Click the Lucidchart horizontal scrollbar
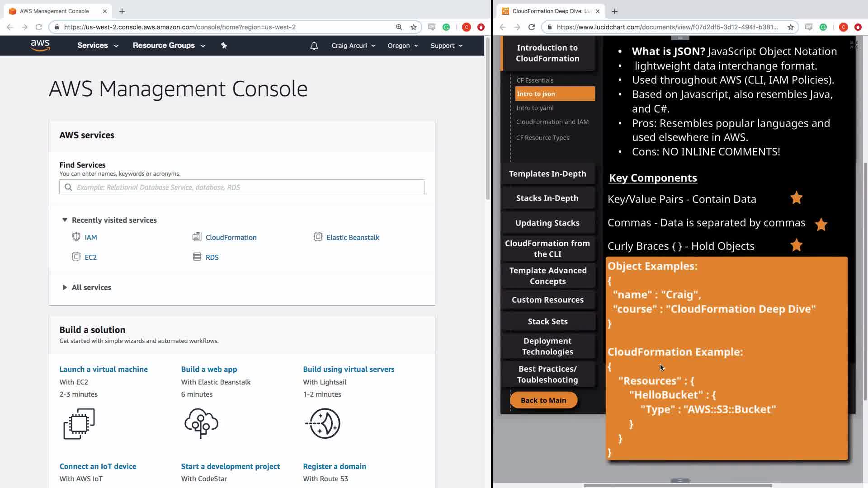 [677, 485]
